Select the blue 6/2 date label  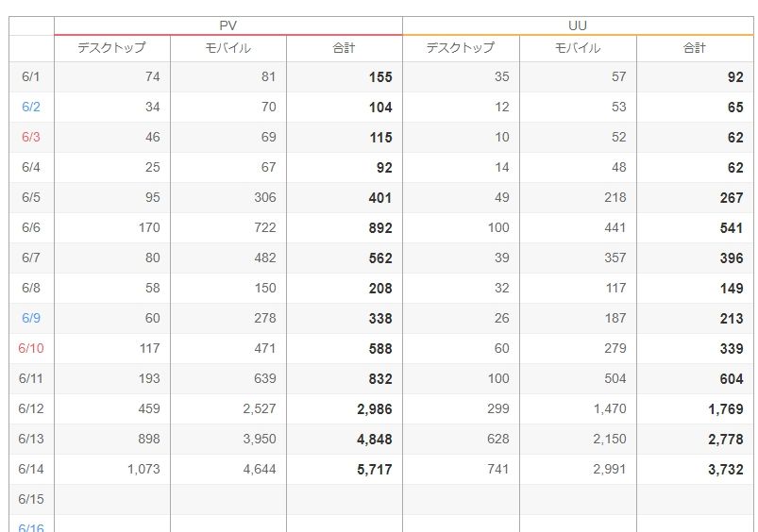point(31,108)
